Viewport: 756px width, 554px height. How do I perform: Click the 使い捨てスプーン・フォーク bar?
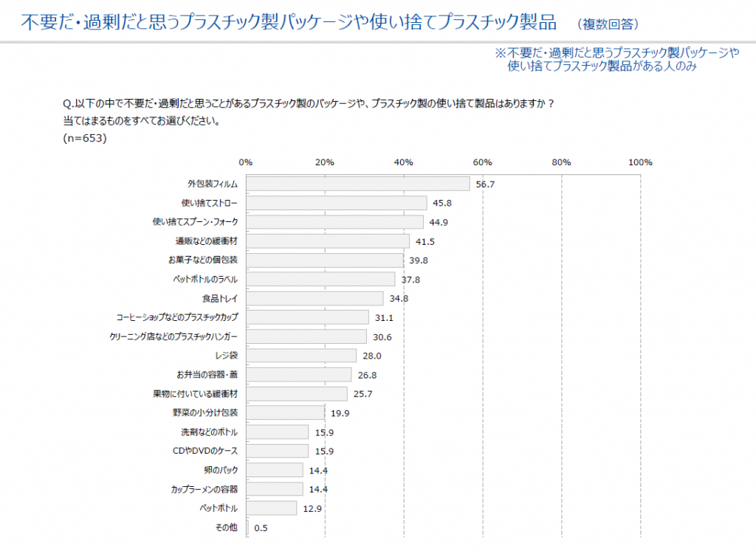[334, 222]
